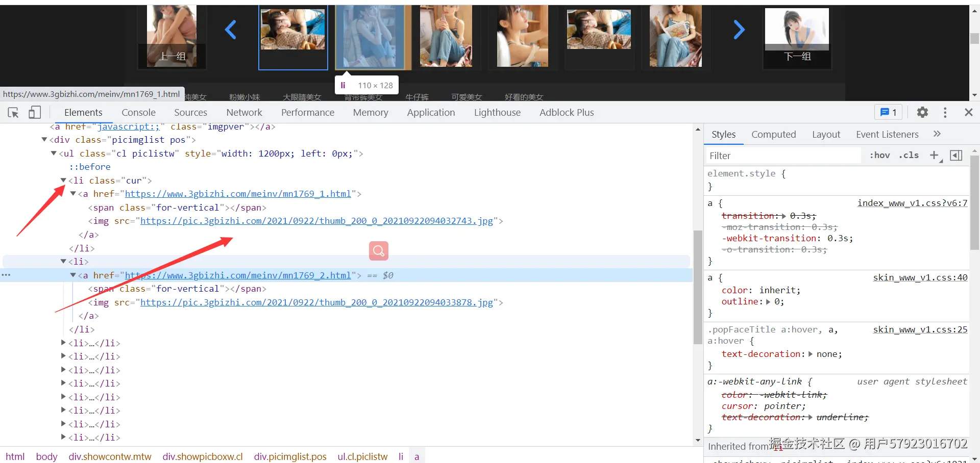Open the Memory tab
Image resolution: width=980 pixels, height=463 pixels.
(371, 112)
